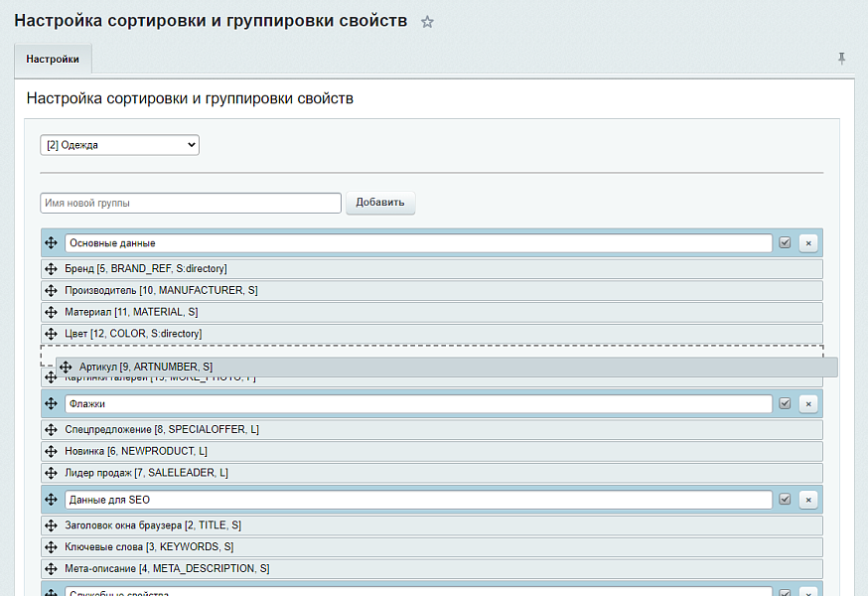Click the move icon of the Данные для SEO group
Screen dimensions: 868x596
pos(49,499)
